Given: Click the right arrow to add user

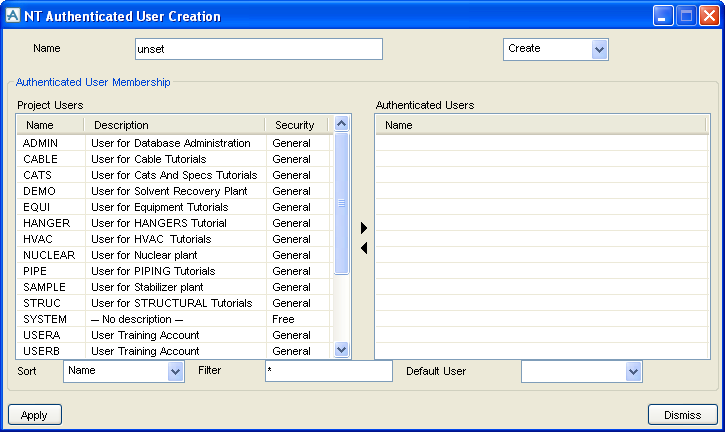Looking at the screenshot, I should pyautogui.click(x=364, y=228).
